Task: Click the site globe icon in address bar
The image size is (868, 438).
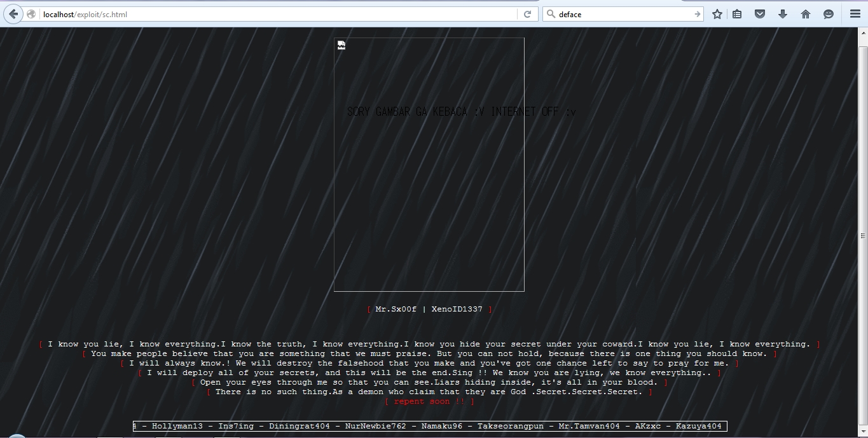Action: tap(30, 13)
